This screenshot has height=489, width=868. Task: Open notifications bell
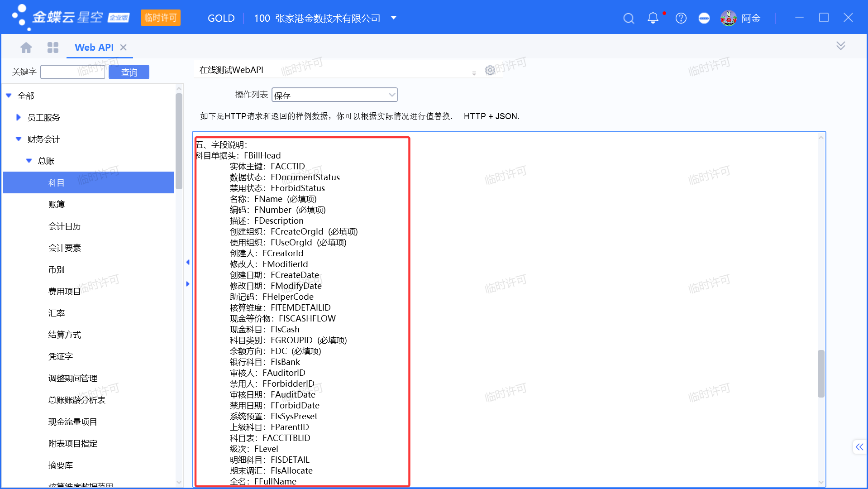(x=653, y=18)
